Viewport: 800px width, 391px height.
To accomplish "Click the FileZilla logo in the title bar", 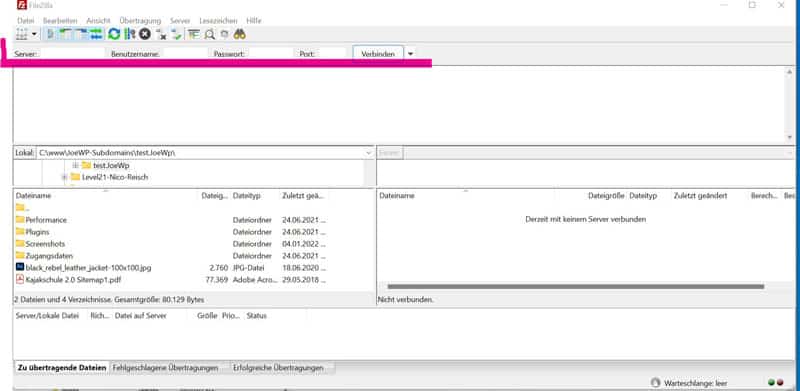I will 21,5.
